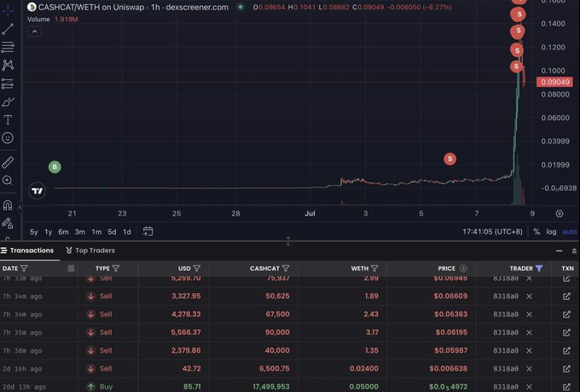Viewport: 580px width, 392px height.
Task: Remove trader filter on 4,278.33 row
Action: tap(530, 314)
